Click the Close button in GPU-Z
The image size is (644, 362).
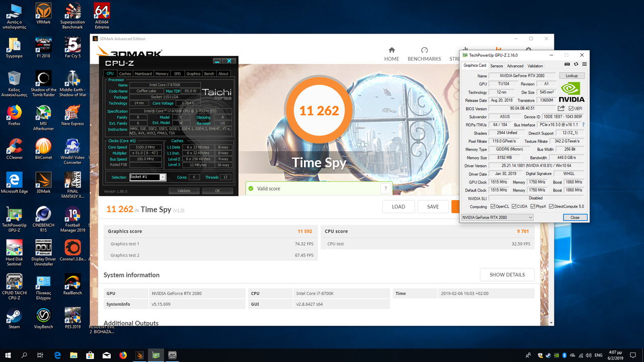pyautogui.click(x=575, y=217)
